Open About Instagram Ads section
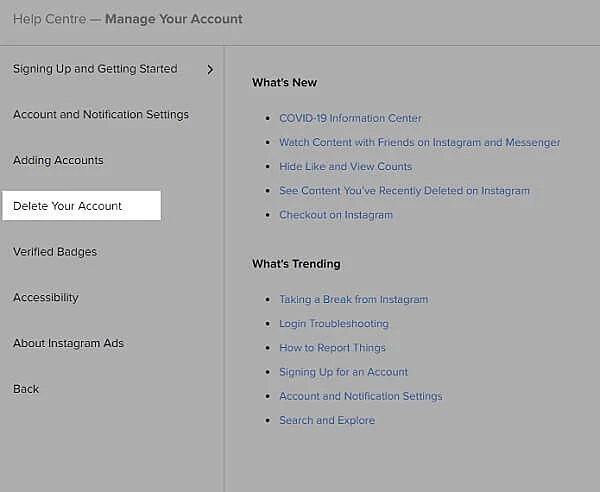Screen dimensions: 600x492 click(68, 344)
